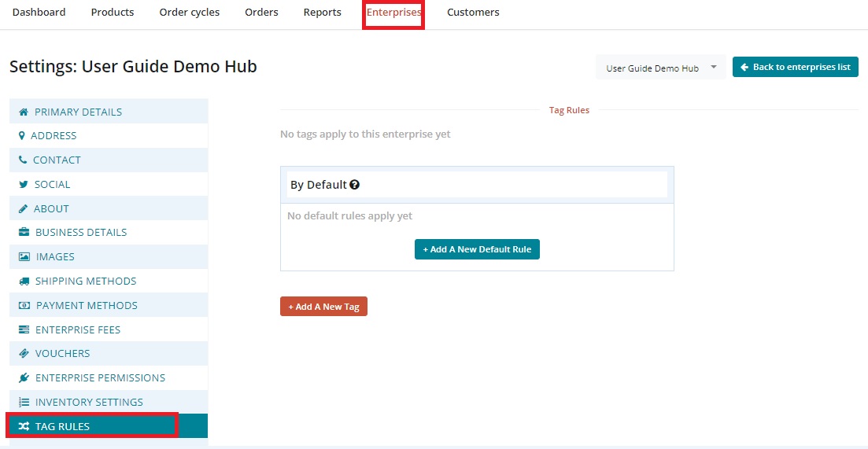Select Vouchers in the sidebar menu
Screen dimensions: 868x449
(62, 353)
